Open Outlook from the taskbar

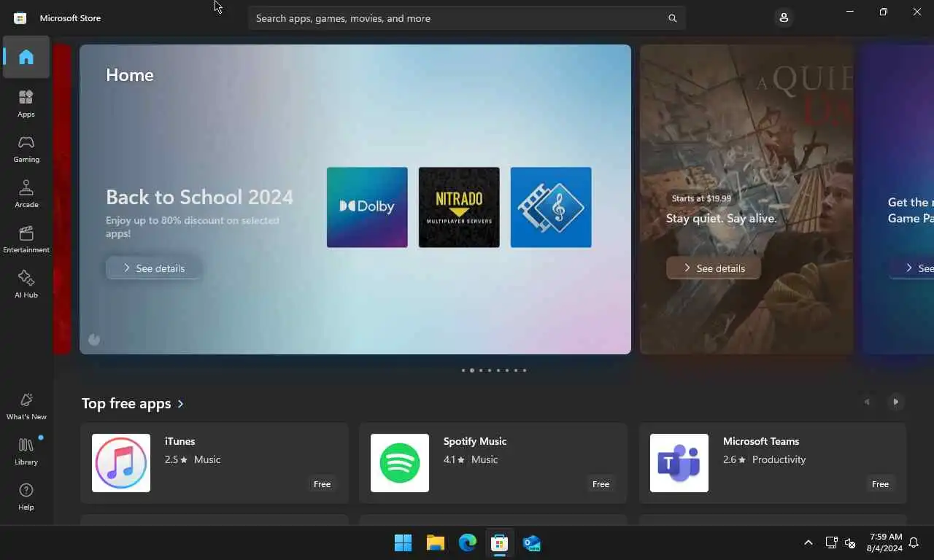pos(532,543)
